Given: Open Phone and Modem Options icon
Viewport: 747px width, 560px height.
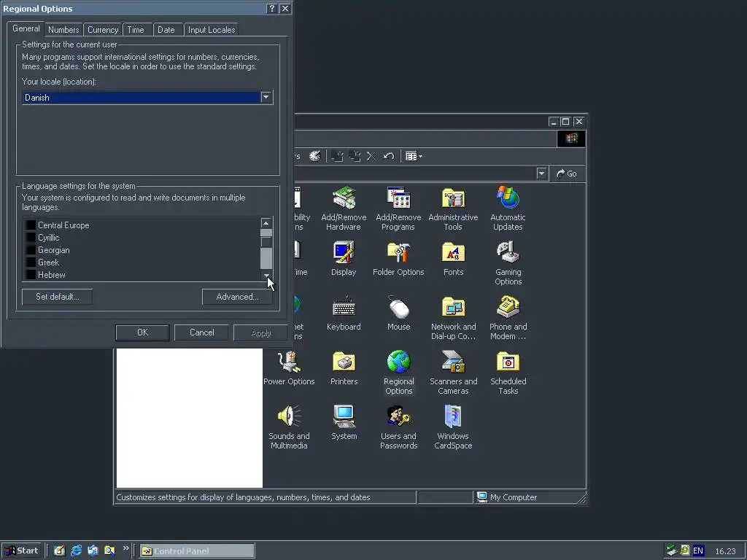Looking at the screenshot, I should pos(508,318).
